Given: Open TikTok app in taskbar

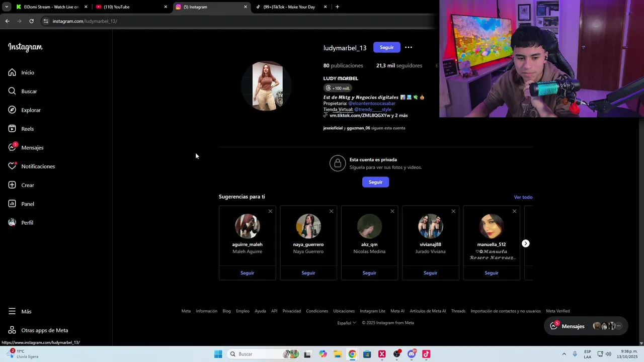Looking at the screenshot, I should point(426,354).
